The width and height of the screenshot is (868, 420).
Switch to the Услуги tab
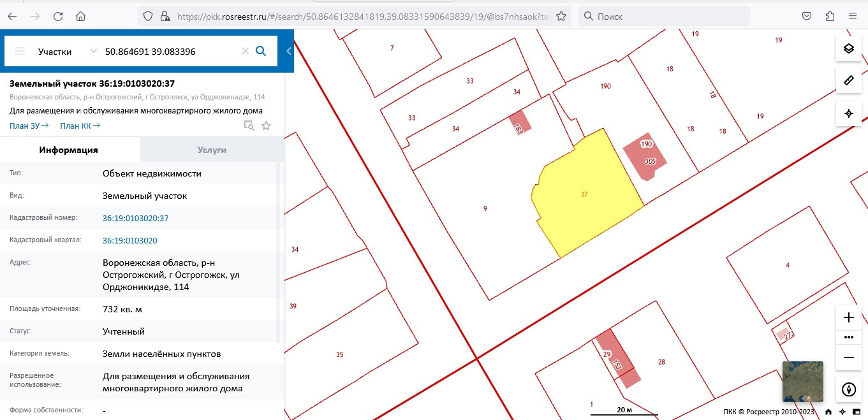pos(212,150)
